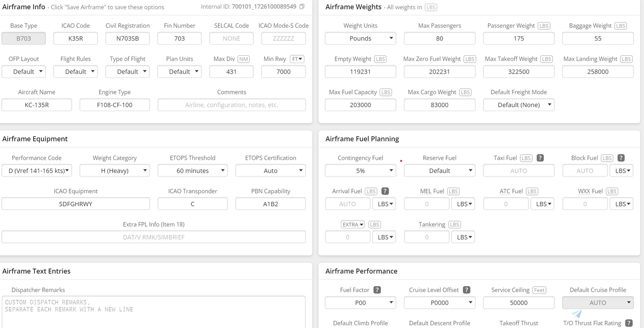Click the Civil Registration field
The width and height of the screenshot is (644, 328).
(127, 39)
